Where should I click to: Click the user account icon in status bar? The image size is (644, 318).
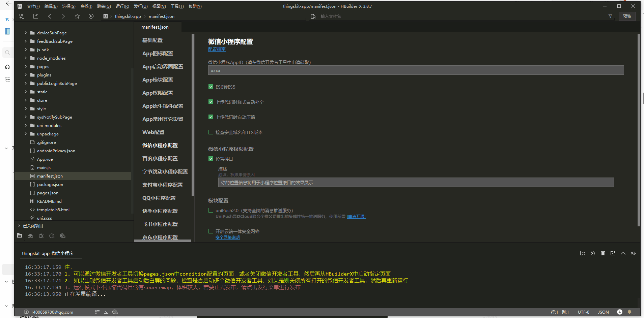(26, 312)
